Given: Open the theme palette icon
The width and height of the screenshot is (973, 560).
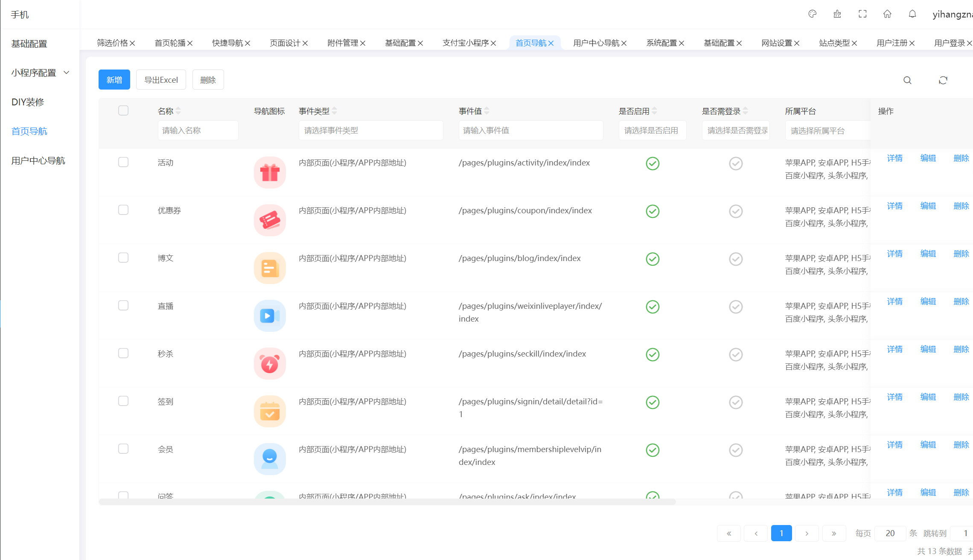Looking at the screenshot, I should (x=812, y=14).
